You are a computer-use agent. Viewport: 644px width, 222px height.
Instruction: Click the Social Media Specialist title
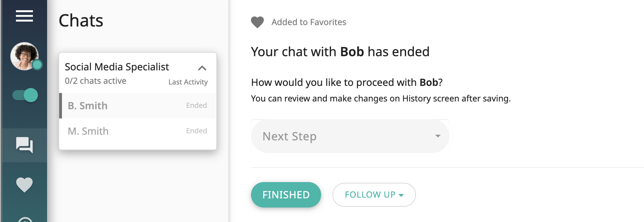(x=117, y=67)
